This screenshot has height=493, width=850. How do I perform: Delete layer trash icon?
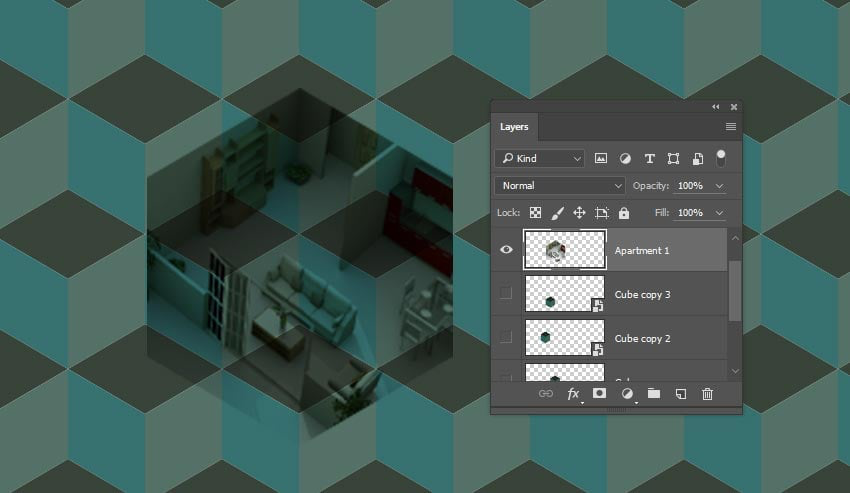[x=707, y=394]
